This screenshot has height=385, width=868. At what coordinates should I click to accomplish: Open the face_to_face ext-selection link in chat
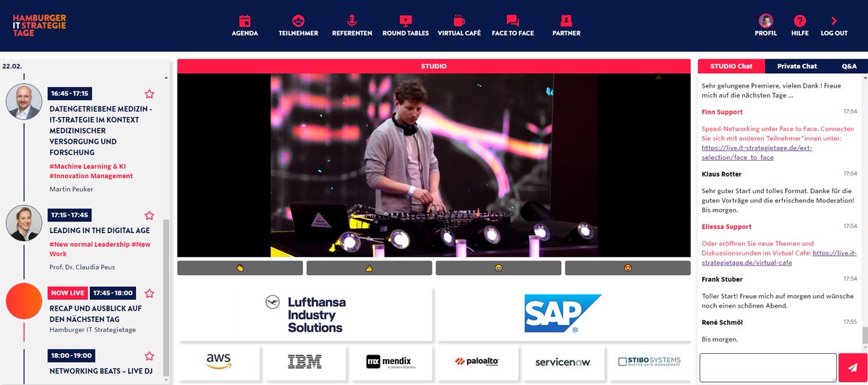757,152
